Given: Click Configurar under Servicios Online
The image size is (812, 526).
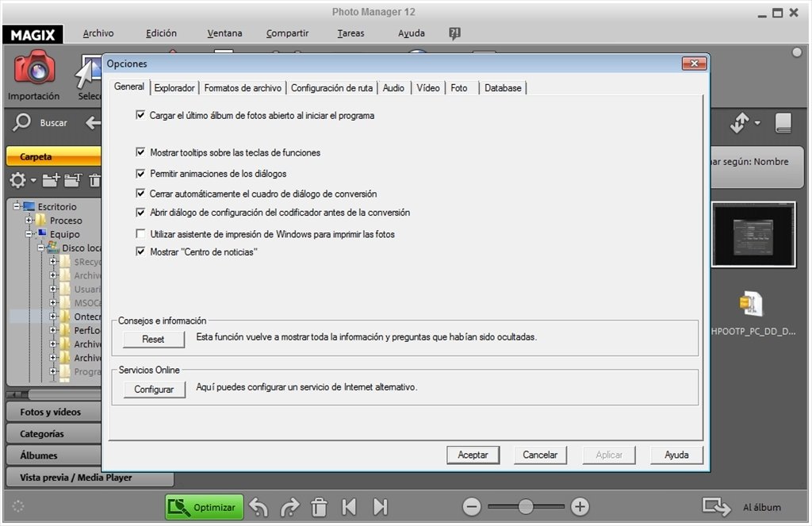Looking at the screenshot, I should [154, 390].
